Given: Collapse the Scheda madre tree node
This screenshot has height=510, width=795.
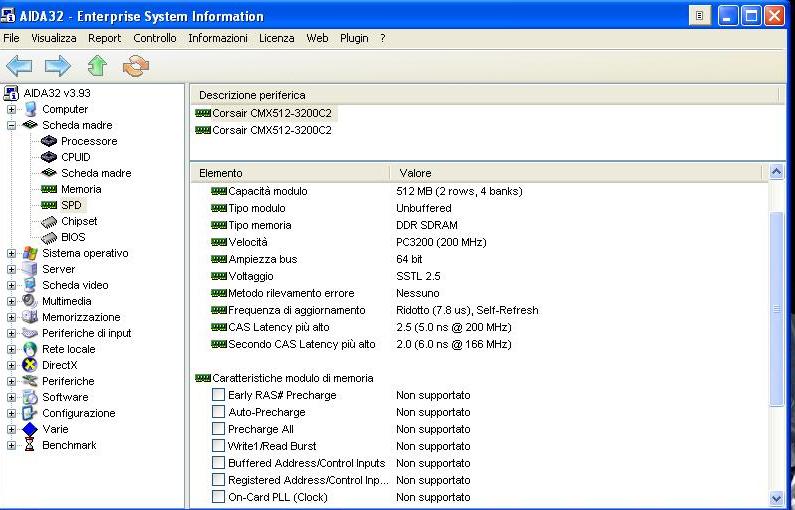Looking at the screenshot, I should point(11,125).
